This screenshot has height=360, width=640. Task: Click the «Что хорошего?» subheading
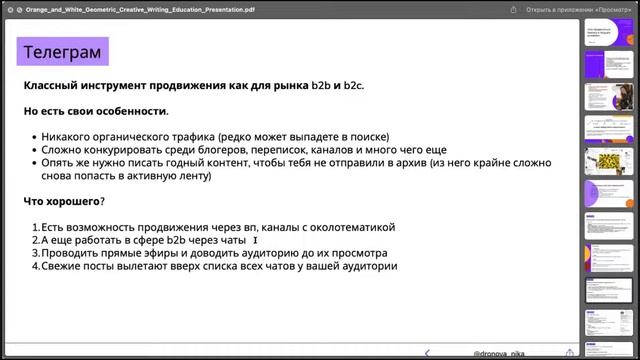click(x=64, y=201)
